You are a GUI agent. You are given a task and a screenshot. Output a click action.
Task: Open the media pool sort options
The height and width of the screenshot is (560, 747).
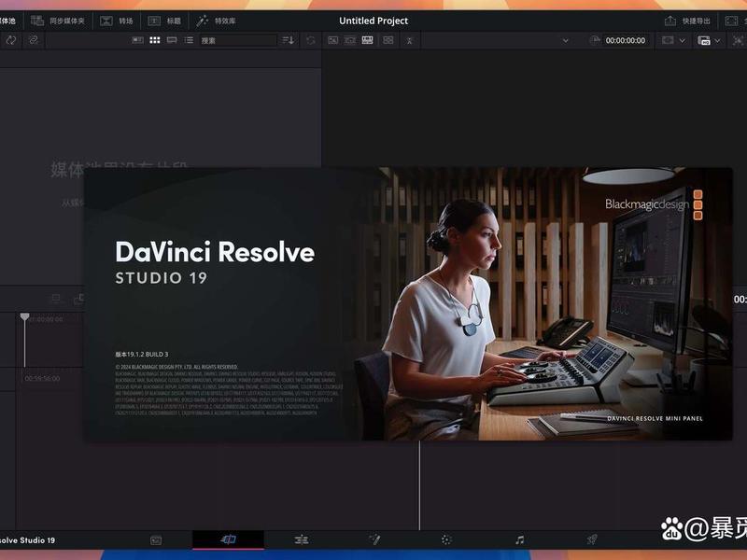click(289, 40)
